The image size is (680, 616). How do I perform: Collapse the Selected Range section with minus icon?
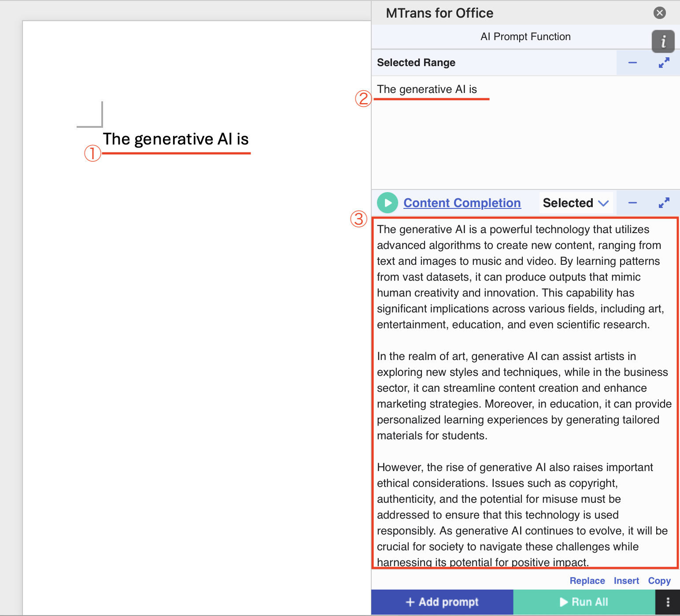click(632, 63)
